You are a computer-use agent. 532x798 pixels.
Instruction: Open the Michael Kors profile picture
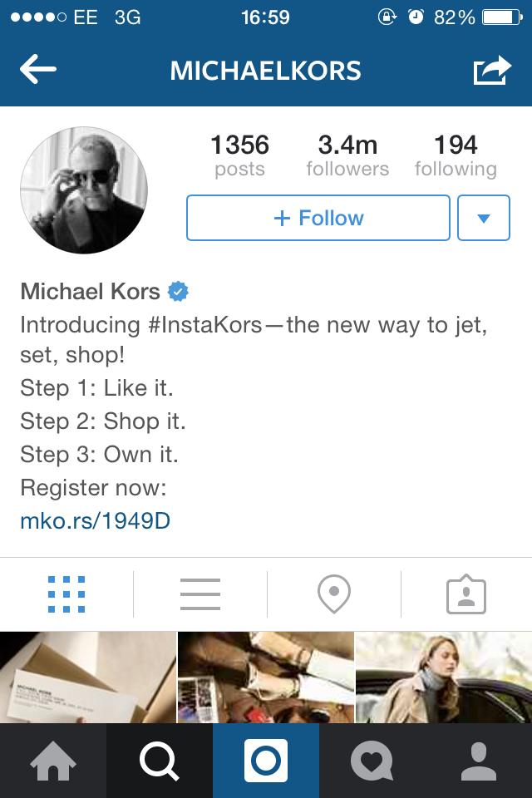click(83, 190)
